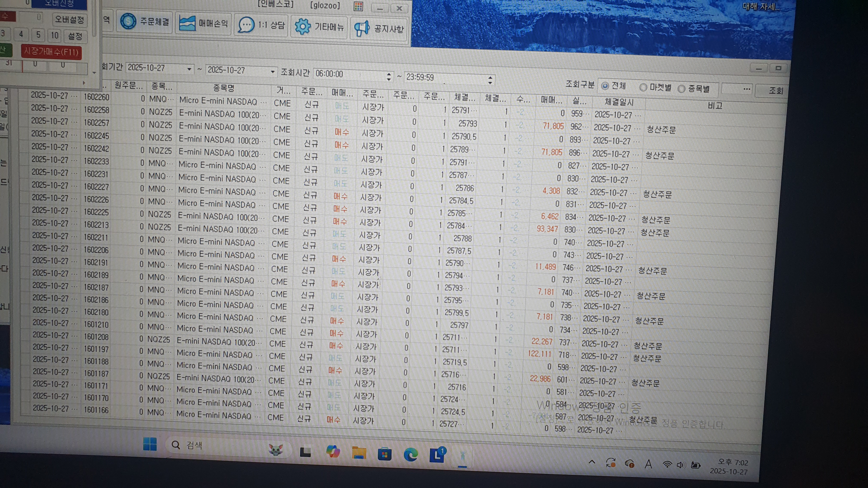
Task: Select order number 1601210
Action: [x=96, y=325]
